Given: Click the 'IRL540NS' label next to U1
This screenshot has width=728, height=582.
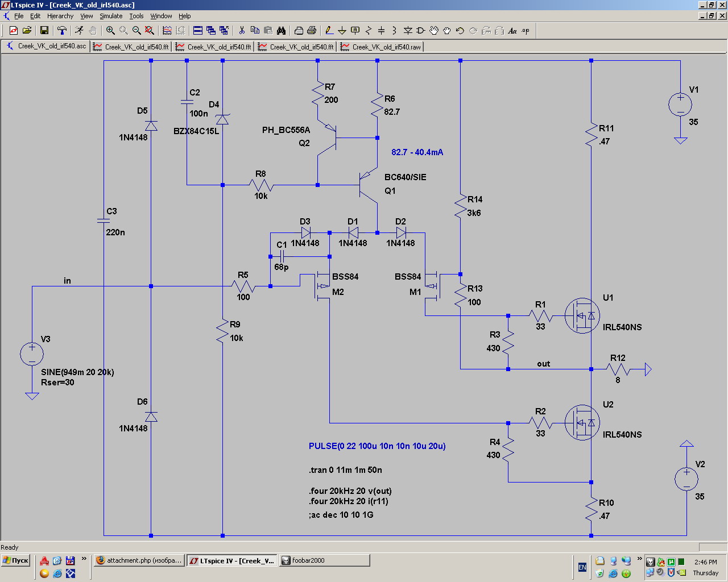Looking at the screenshot, I should pyautogui.click(x=622, y=327).
